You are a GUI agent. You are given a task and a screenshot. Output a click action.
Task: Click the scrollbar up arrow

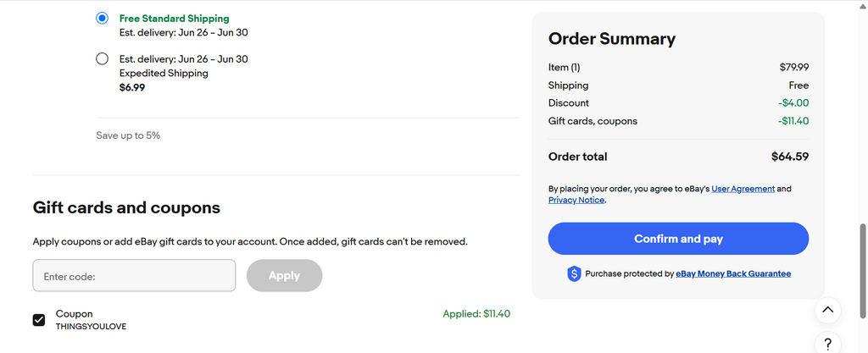coord(862,6)
